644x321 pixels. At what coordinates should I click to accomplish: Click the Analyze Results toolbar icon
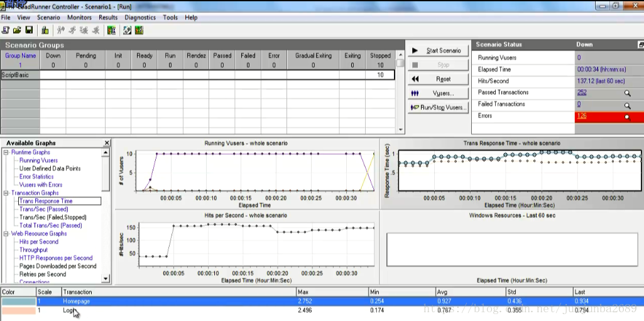click(x=111, y=30)
